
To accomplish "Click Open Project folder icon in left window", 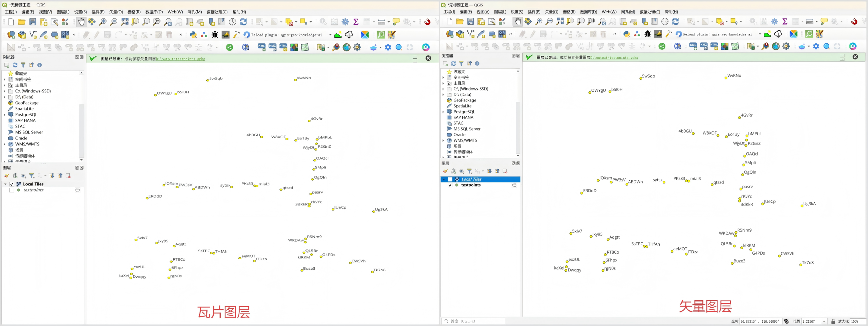I will (x=22, y=22).
